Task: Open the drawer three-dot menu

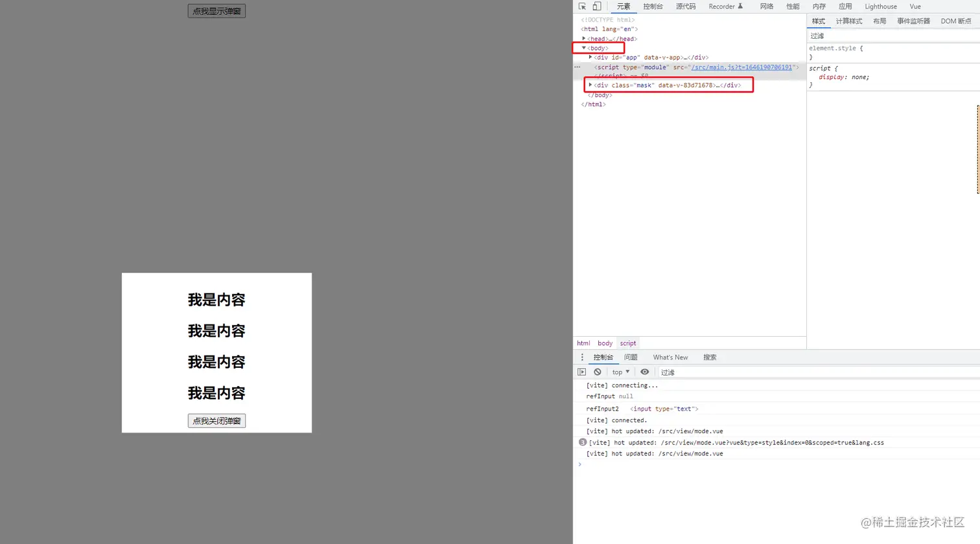Action: pos(581,357)
